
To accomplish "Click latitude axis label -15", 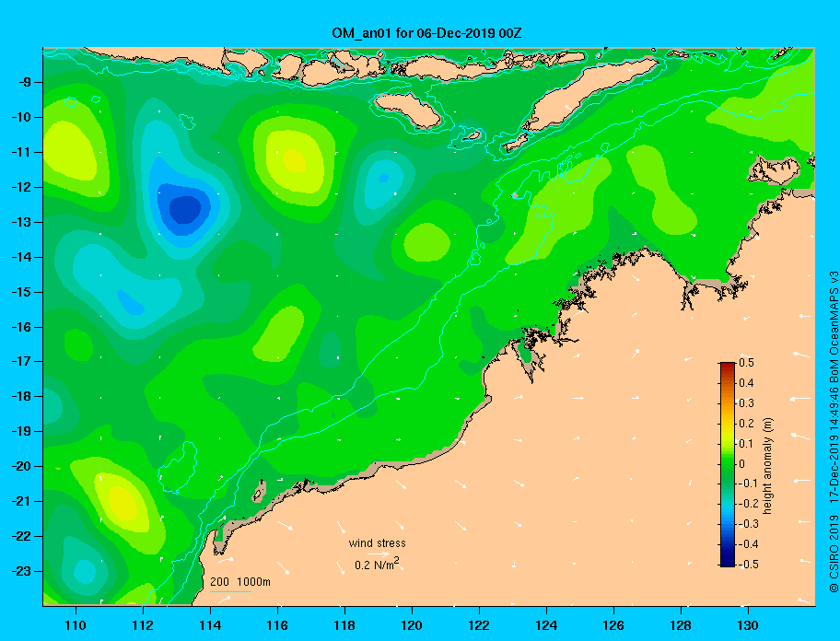I will pyautogui.click(x=21, y=292).
